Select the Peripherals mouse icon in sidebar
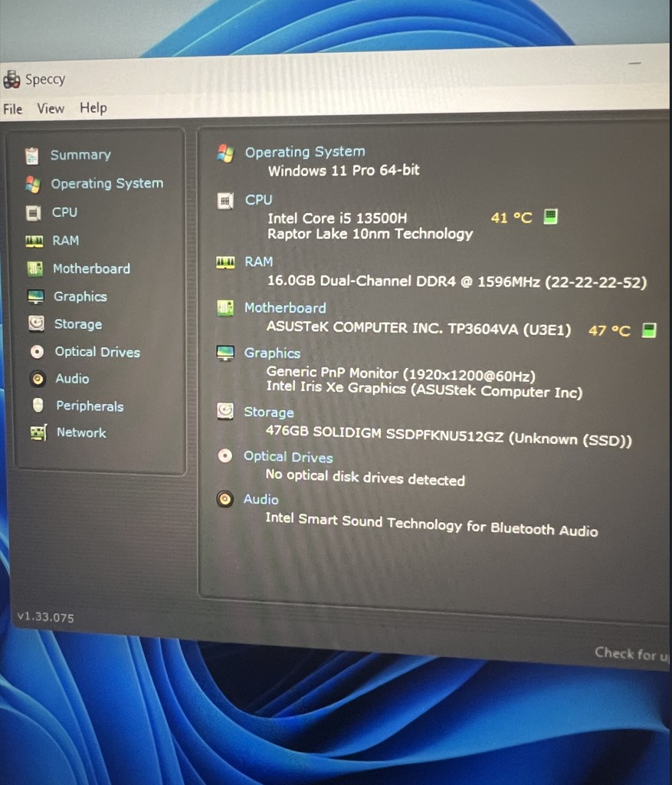672x785 pixels. point(38,405)
